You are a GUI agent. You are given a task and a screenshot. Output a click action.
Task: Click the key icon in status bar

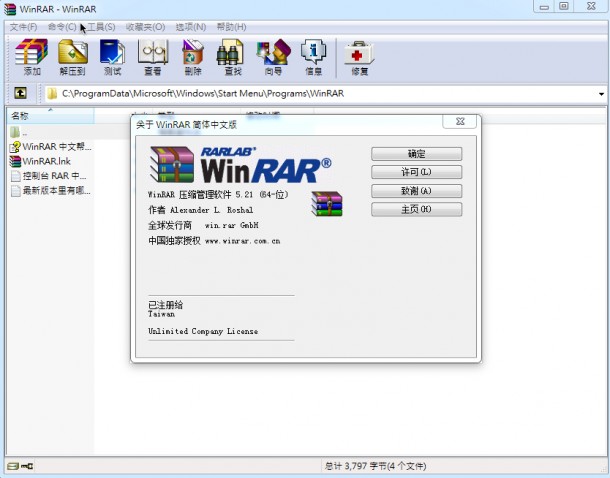(x=27, y=466)
